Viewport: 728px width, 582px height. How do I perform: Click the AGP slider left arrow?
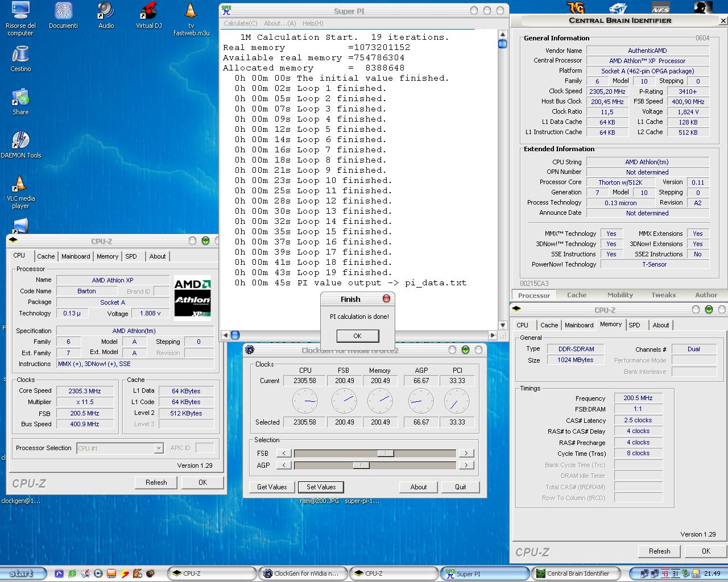pyautogui.click(x=284, y=465)
